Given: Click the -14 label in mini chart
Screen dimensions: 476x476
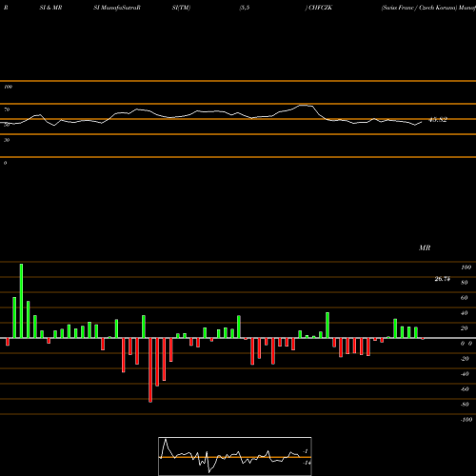Looking at the screenshot, I should click(x=307, y=463).
